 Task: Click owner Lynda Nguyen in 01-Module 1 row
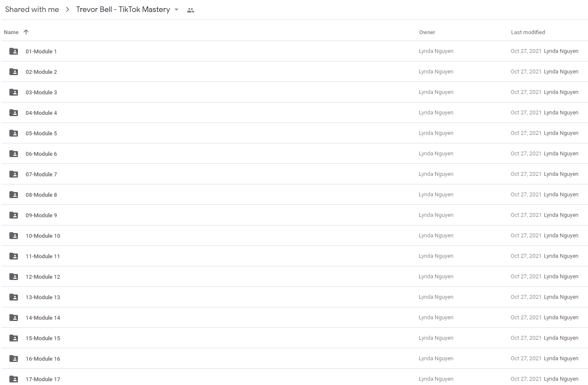[436, 51]
